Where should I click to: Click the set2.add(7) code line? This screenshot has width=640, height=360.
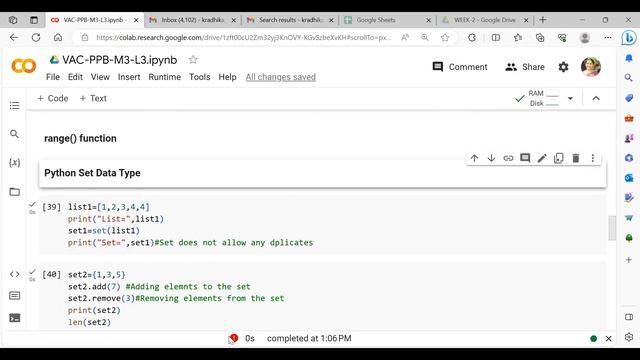tap(159, 287)
